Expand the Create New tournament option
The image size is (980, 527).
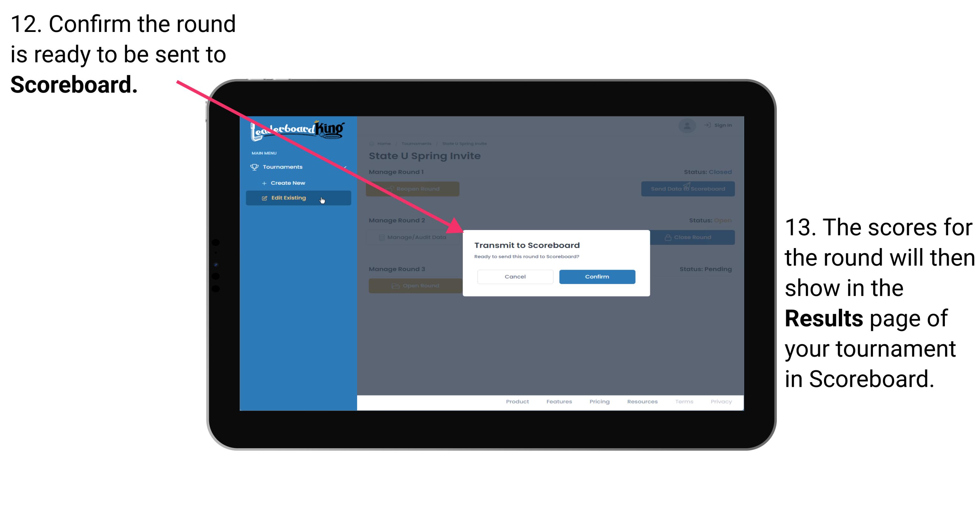289,183
